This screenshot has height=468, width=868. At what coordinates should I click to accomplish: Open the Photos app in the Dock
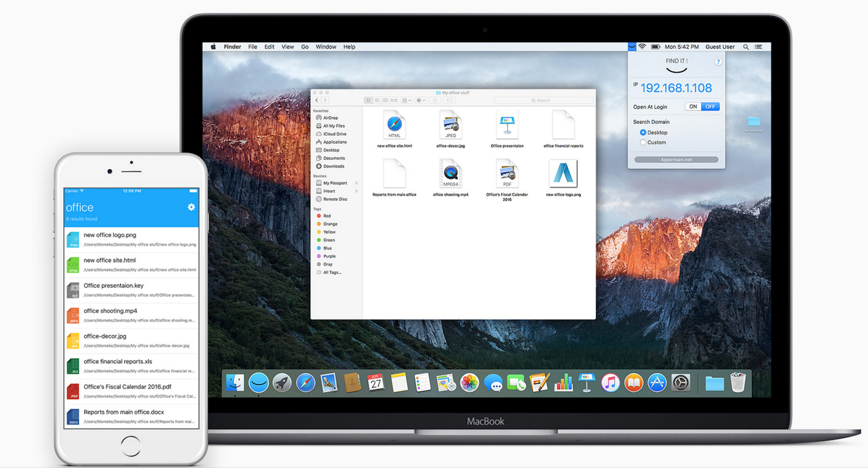(470, 383)
